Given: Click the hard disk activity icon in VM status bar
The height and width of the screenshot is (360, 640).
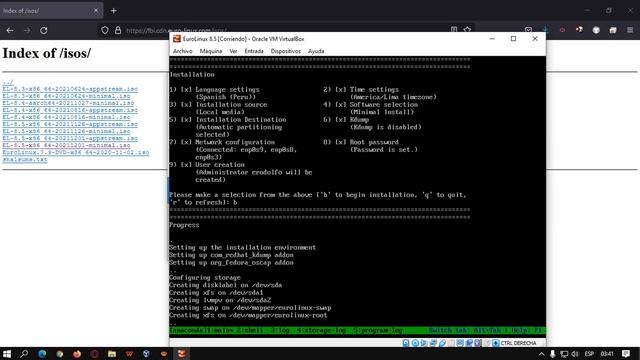Looking at the screenshot, I should 406,343.
